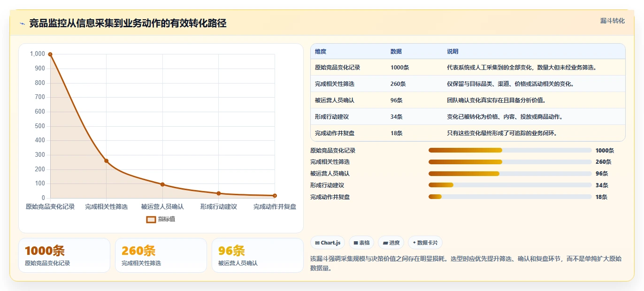Click the 原始竞品变化记录 progress bar
This screenshot has width=644, height=291.
(x=510, y=150)
